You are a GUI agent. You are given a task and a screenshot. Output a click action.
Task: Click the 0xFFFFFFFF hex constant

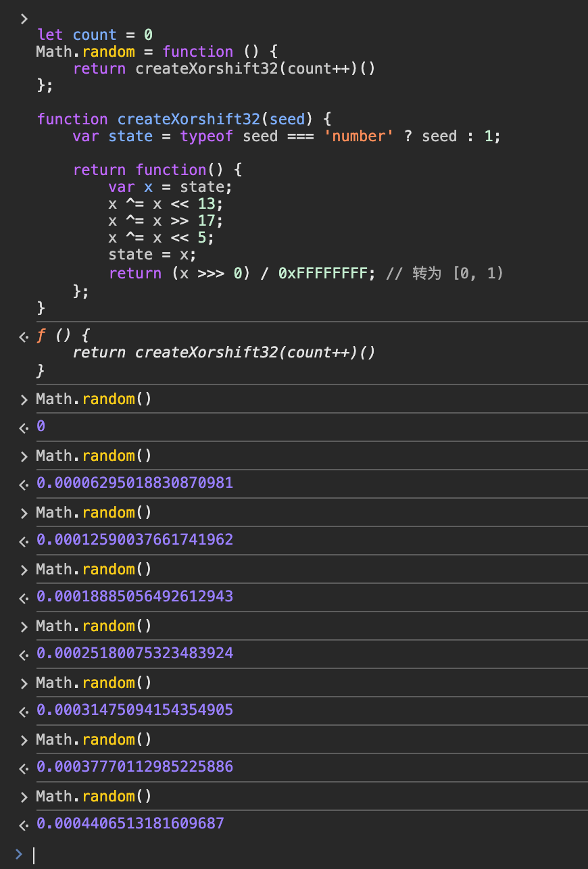[322, 274]
